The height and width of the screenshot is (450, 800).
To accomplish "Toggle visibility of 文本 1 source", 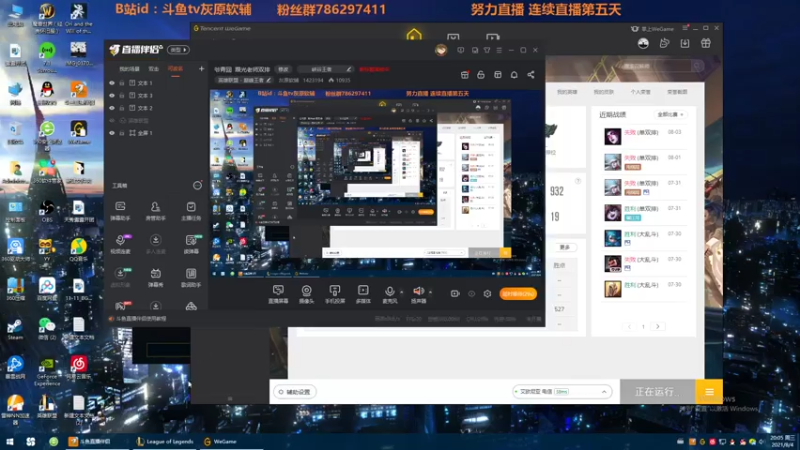I will 112,83.
